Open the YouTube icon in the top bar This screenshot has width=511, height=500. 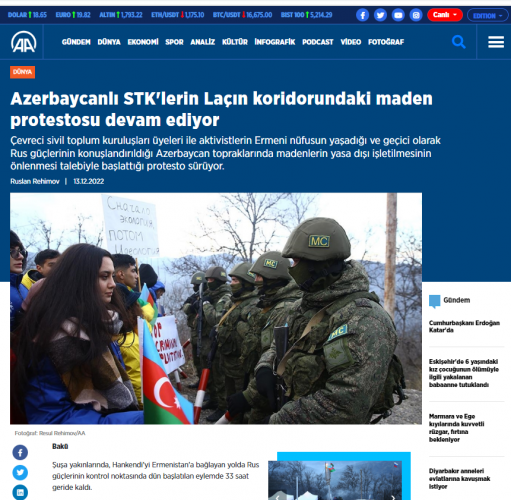(x=398, y=15)
